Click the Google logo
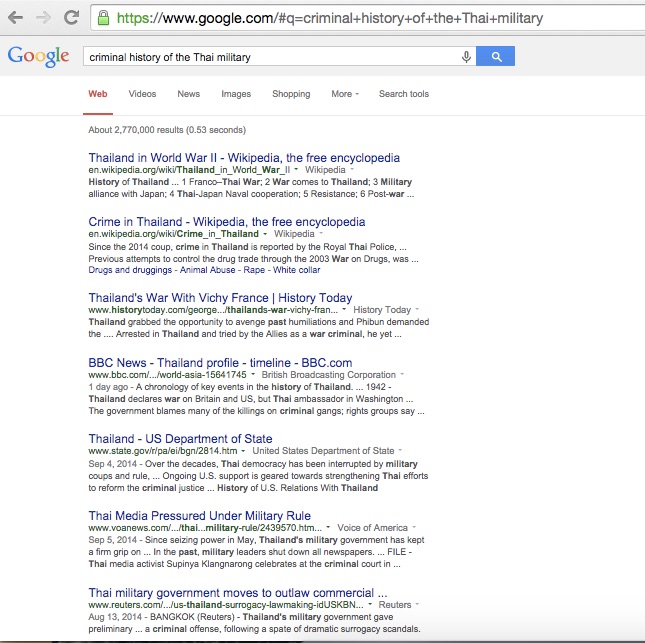Image resolution: width=645 pixels, height=643 pixels. click(38, 56)
